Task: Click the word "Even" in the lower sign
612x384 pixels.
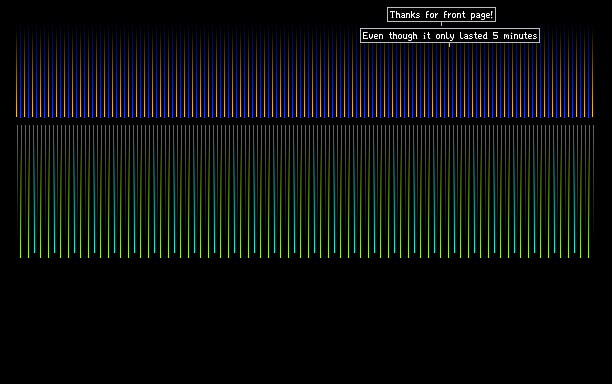Action: point(373,36)
